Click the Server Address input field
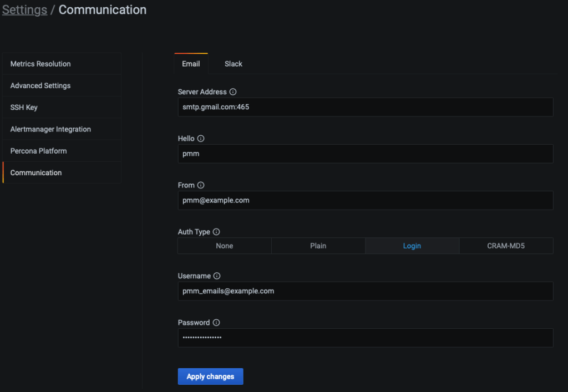 pos(365,107)
